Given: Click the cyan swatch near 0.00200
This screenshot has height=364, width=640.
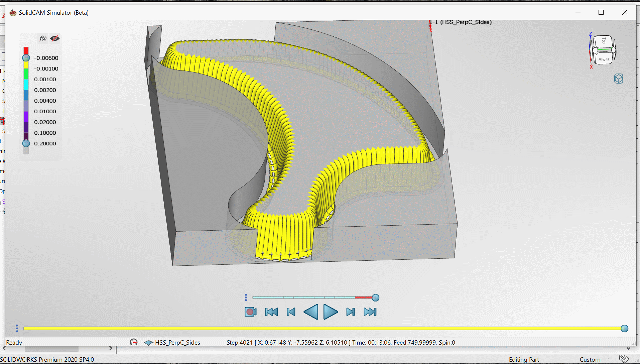Looking at the screenshot, I should click(x=26, y=85).
